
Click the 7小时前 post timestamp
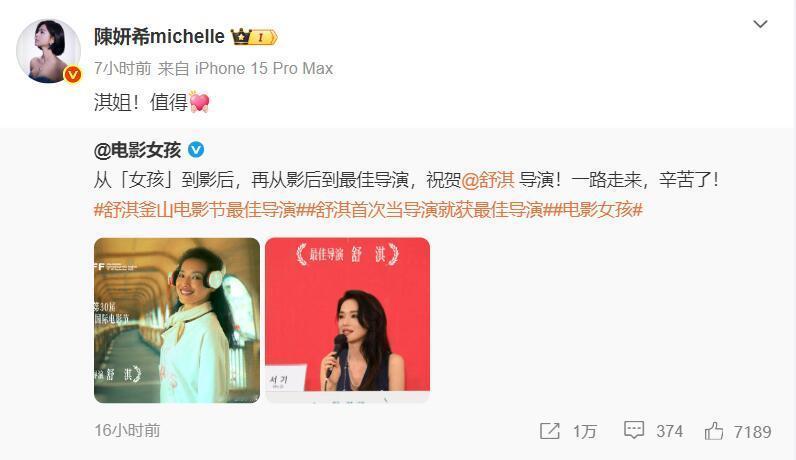coord(122,68)
